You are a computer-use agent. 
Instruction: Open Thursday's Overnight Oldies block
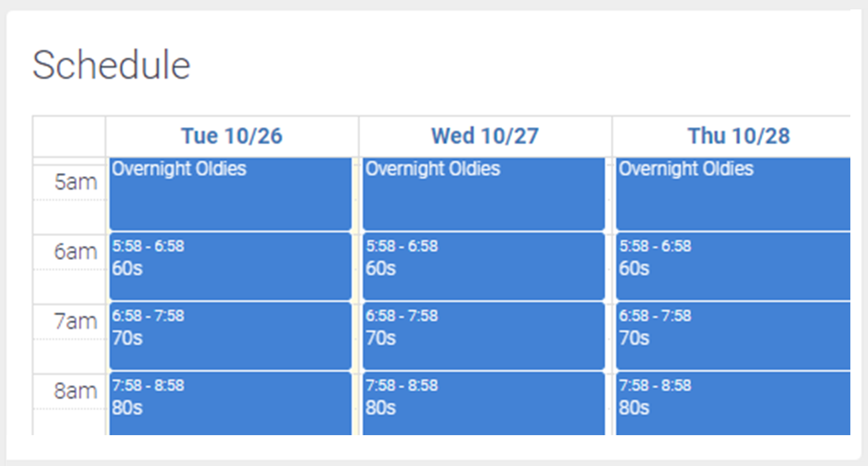click(x=733, y=193)
